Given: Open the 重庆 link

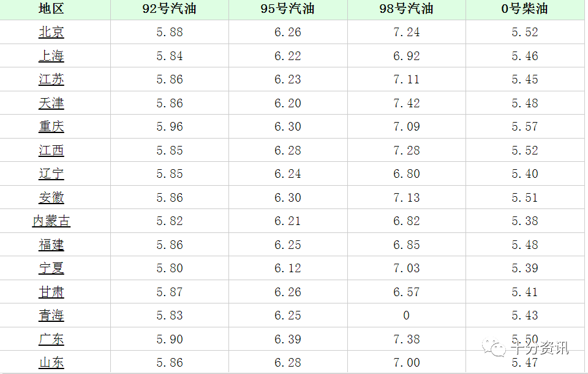Looking at the screenshot, I should pyautogui.click(x=51, y=127).
